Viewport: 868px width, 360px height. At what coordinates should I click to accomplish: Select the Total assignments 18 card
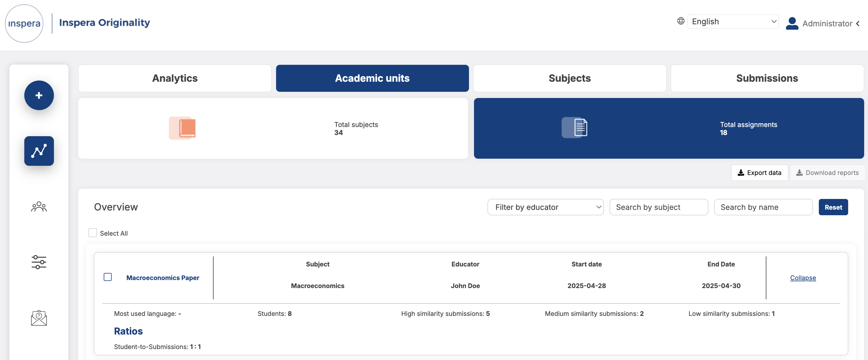tap(669, 128)
